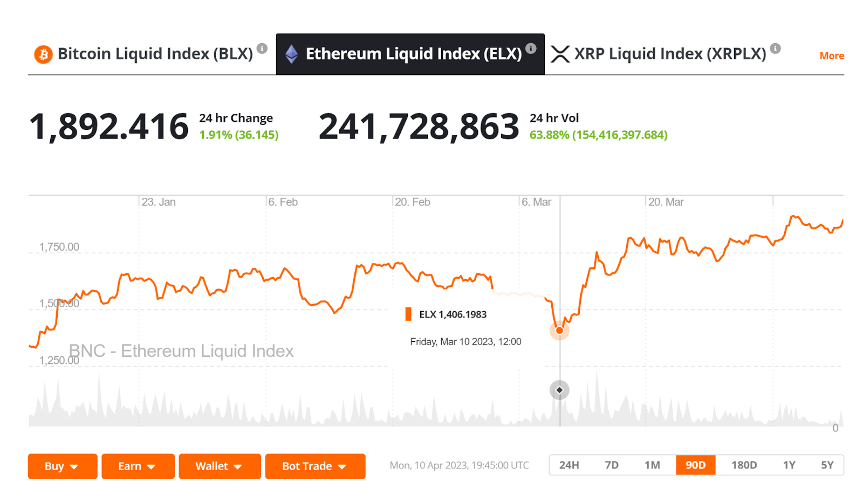Show the 5Y chart range
This screenshot has width=863, height=504.
click(827, 465)
